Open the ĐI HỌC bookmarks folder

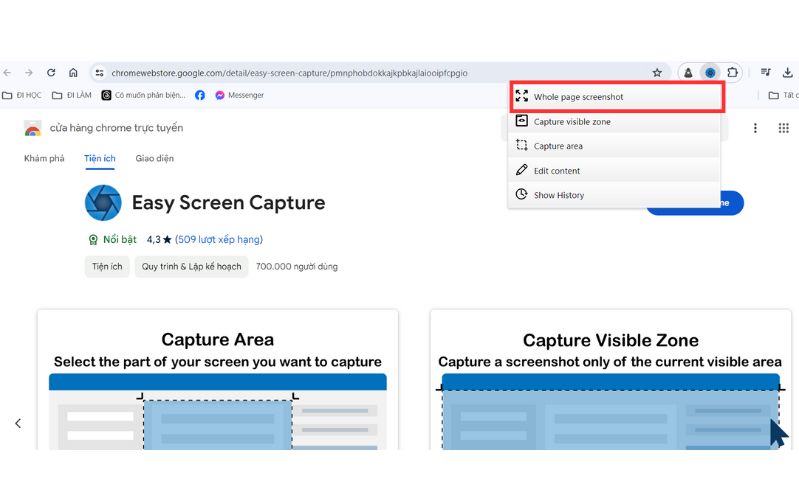pos(22,95)
